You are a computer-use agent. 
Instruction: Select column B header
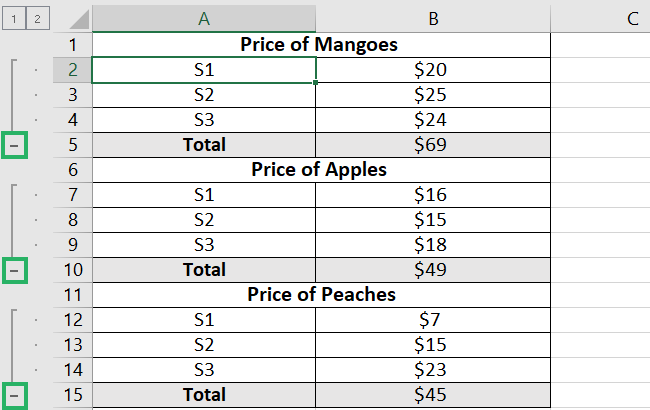pos(433,19)
